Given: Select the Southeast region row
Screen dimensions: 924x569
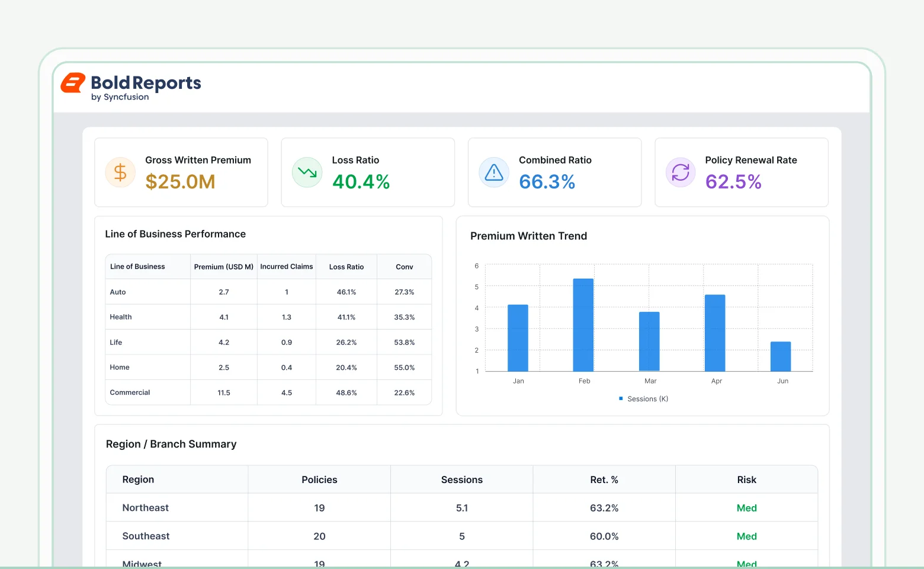Looking at the screenshot, I should point(462,536).
